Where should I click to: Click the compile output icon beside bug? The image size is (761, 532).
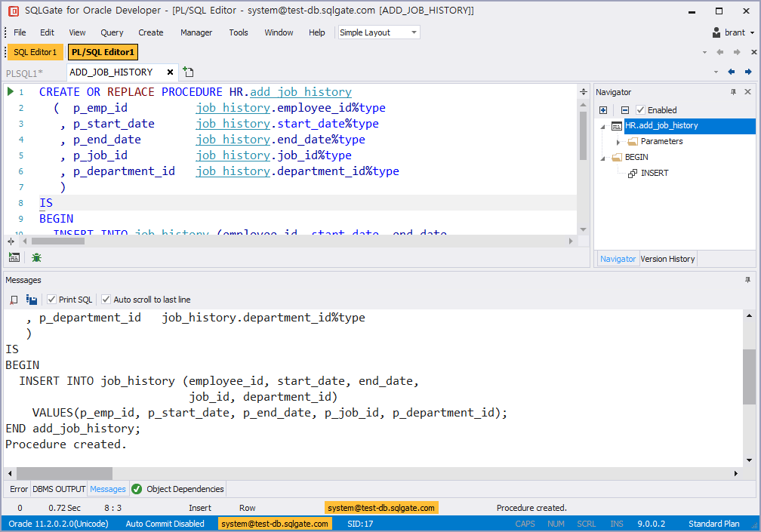[x=14, y=257]
